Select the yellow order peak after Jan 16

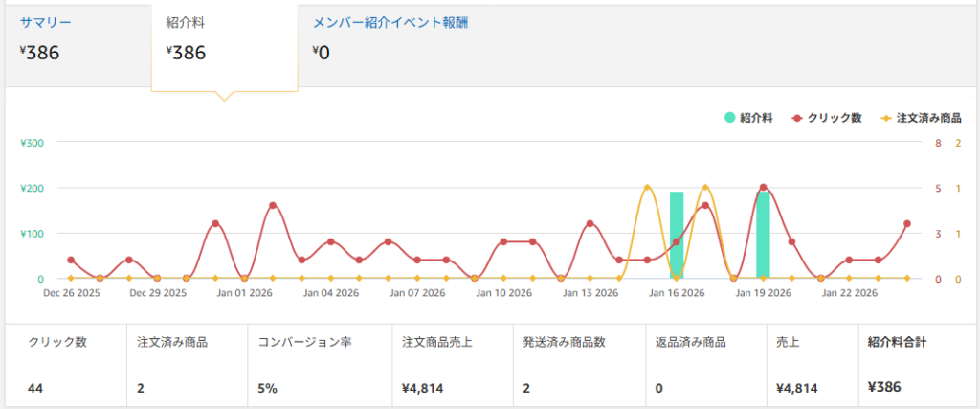click(705, 188)
